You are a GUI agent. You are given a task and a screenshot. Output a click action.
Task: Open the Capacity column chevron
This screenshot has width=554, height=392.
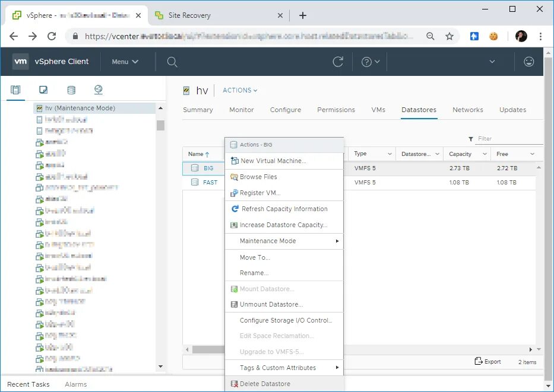[x=485, y=154]
